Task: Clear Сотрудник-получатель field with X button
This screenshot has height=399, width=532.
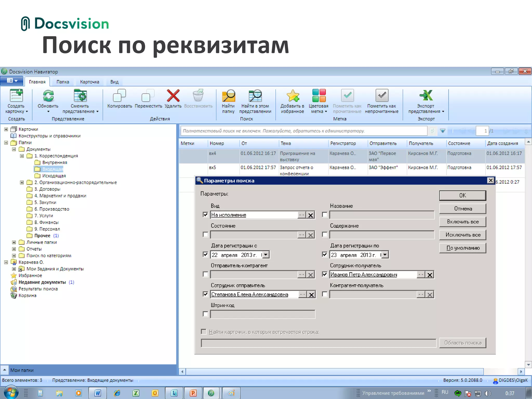Action: click(x=430, y=275)
